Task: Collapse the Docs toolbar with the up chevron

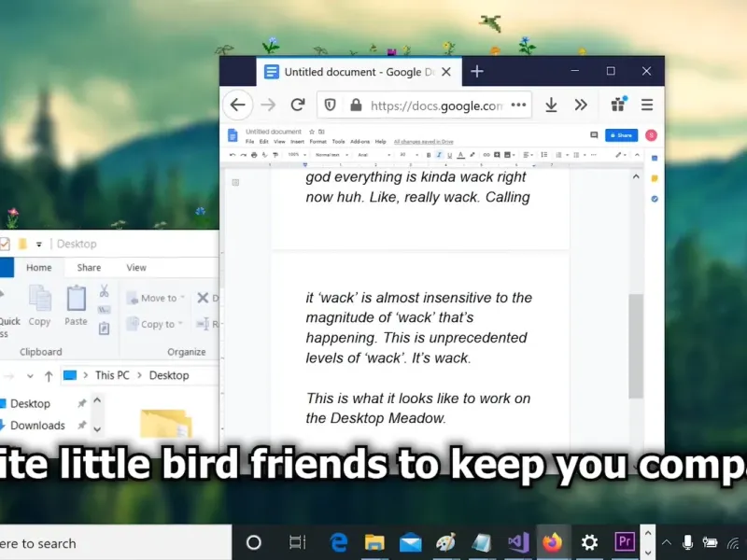Action: pos(637,155)
